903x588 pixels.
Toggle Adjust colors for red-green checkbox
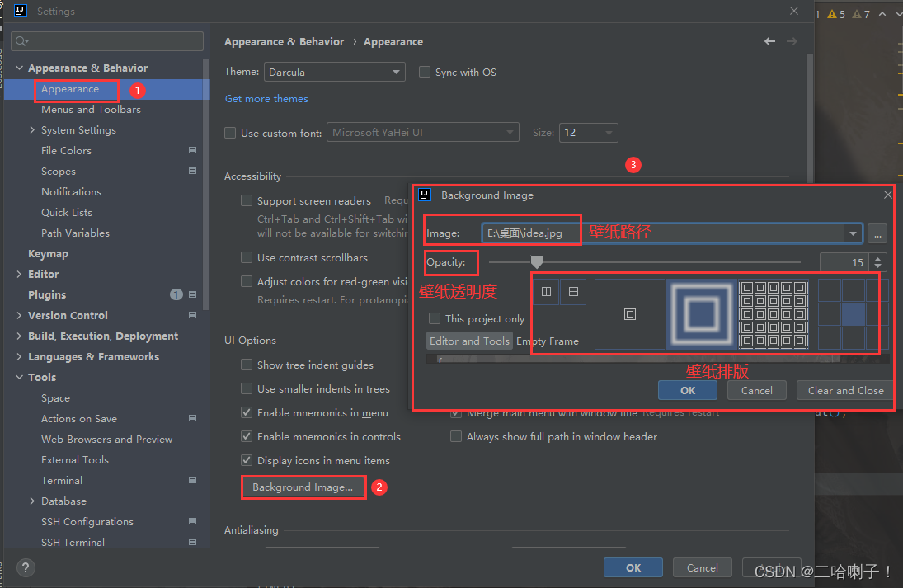click(247, 281)
